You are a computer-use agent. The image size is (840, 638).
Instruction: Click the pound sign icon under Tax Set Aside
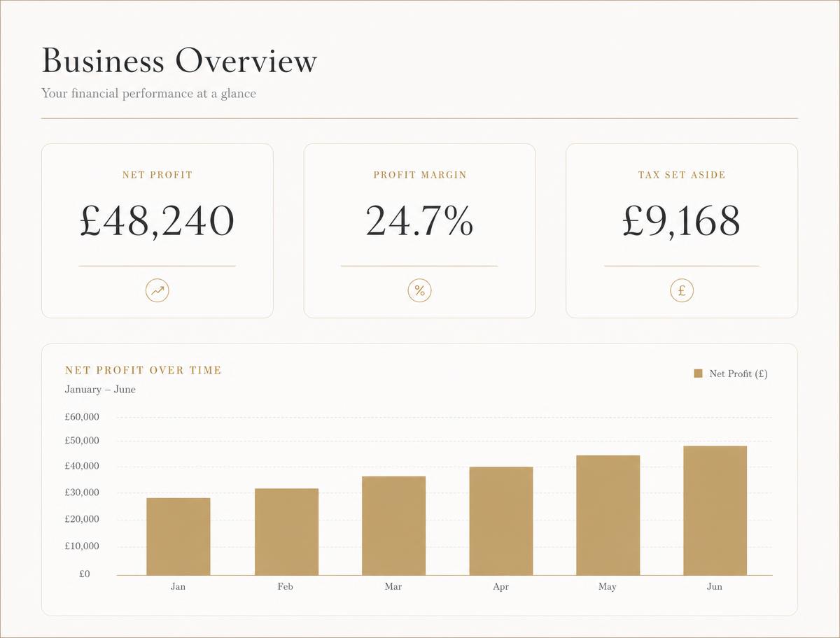[x=682, y=290]
